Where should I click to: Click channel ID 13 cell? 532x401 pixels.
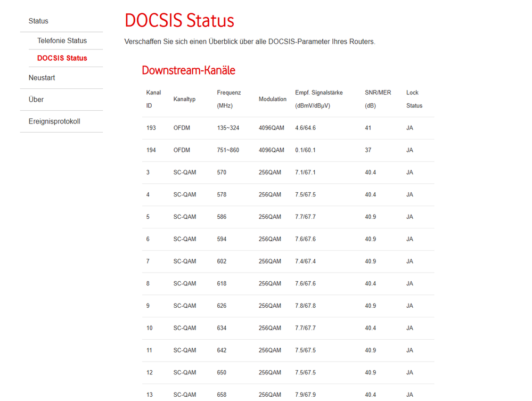click(149, 395)
